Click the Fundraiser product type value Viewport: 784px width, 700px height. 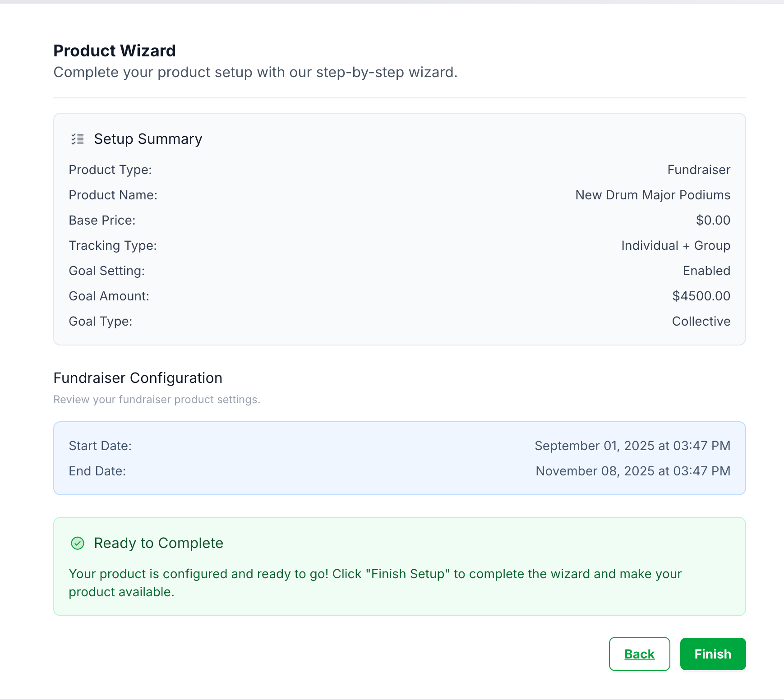point(699,170)
